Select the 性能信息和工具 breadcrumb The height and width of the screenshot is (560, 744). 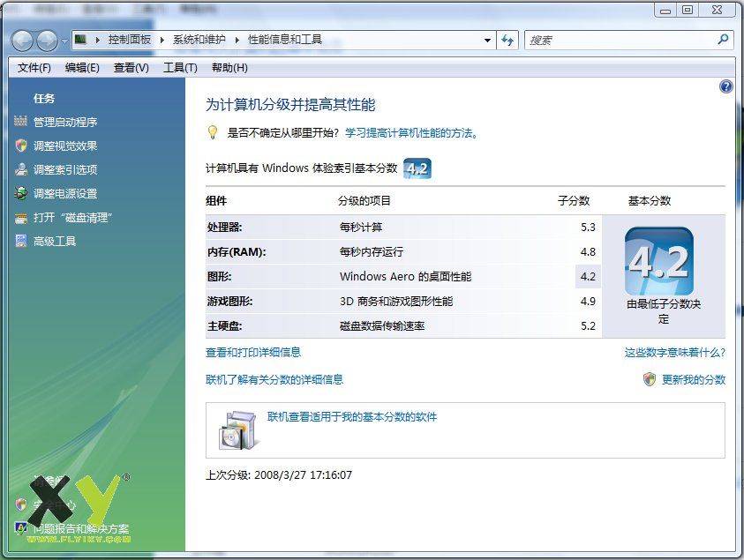[285, 40]
